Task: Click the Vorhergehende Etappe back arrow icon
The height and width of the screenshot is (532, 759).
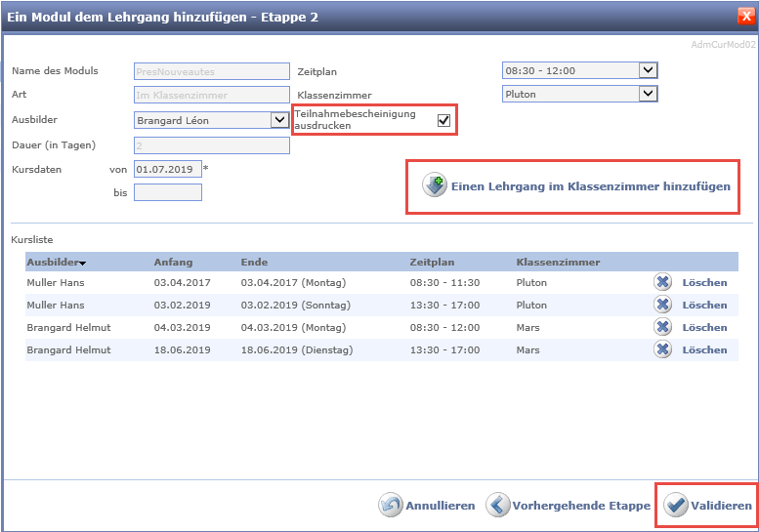Action: (498, 506)
